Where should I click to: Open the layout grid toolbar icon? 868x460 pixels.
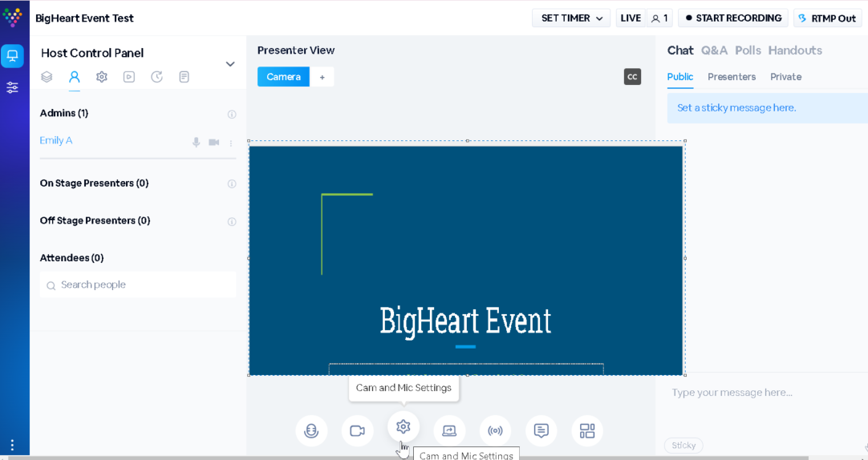click(x=586, y=430)
